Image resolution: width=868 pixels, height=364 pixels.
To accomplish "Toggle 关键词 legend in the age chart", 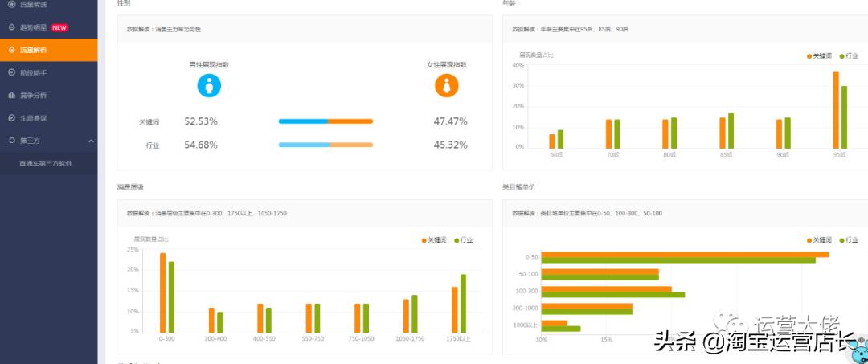I will pos(819,56).
